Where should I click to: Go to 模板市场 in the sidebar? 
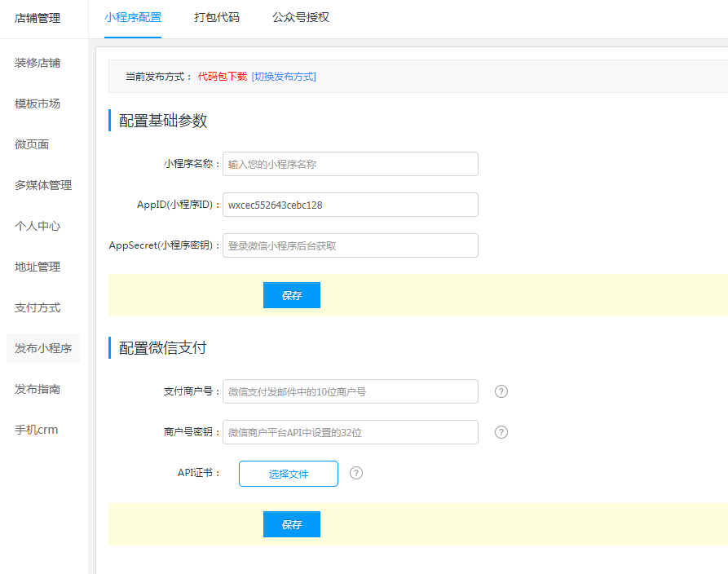(38, 104)
